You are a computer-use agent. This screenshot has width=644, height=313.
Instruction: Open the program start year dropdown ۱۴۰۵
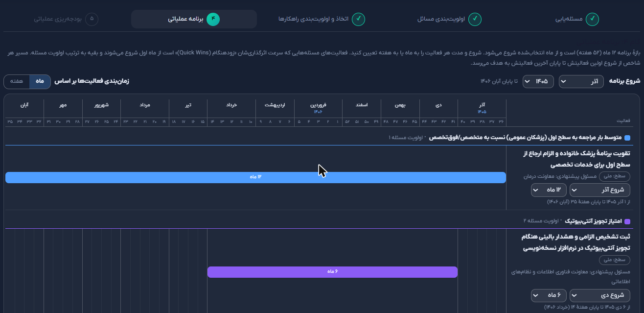(538, 81)
